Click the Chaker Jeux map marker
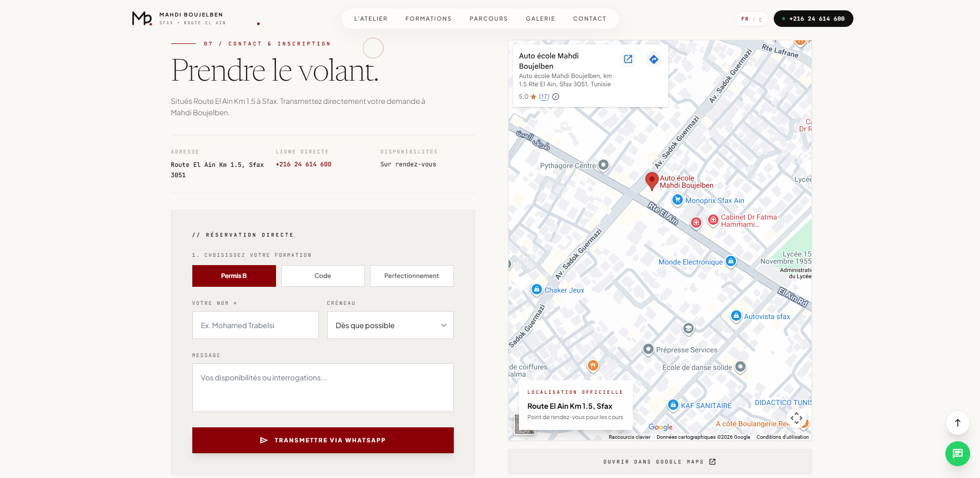 (537, 289)
